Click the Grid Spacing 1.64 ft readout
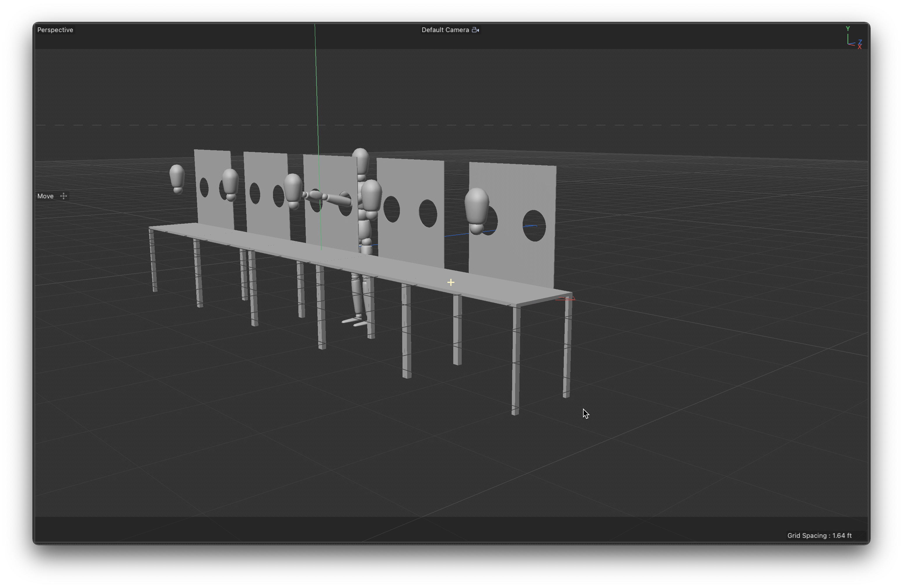This screenshot has height=588, width=903. coord(819,535)
